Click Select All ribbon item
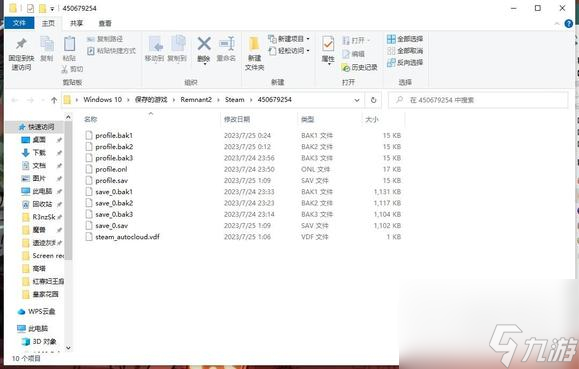 coord(405,39)
